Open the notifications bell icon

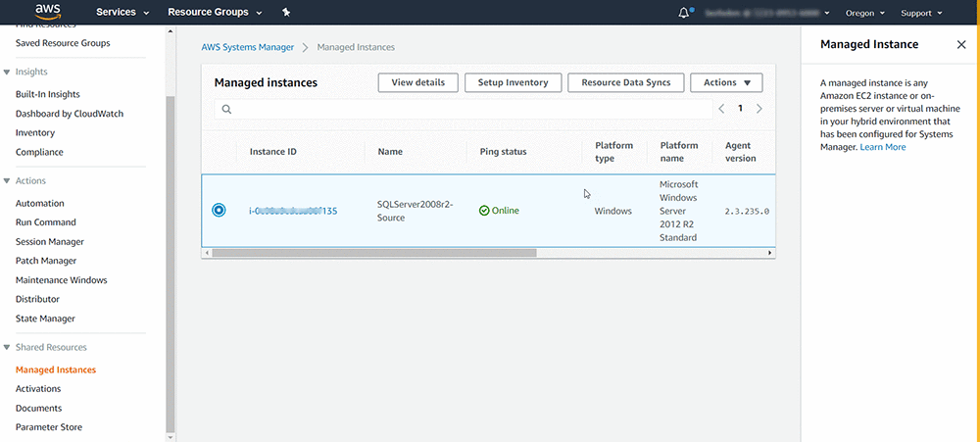point(684,13)
